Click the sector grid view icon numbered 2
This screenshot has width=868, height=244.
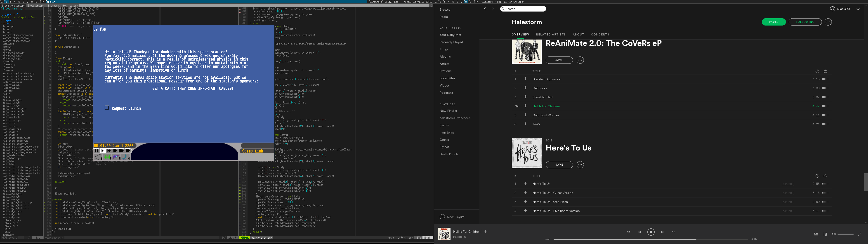coord(107,157)
